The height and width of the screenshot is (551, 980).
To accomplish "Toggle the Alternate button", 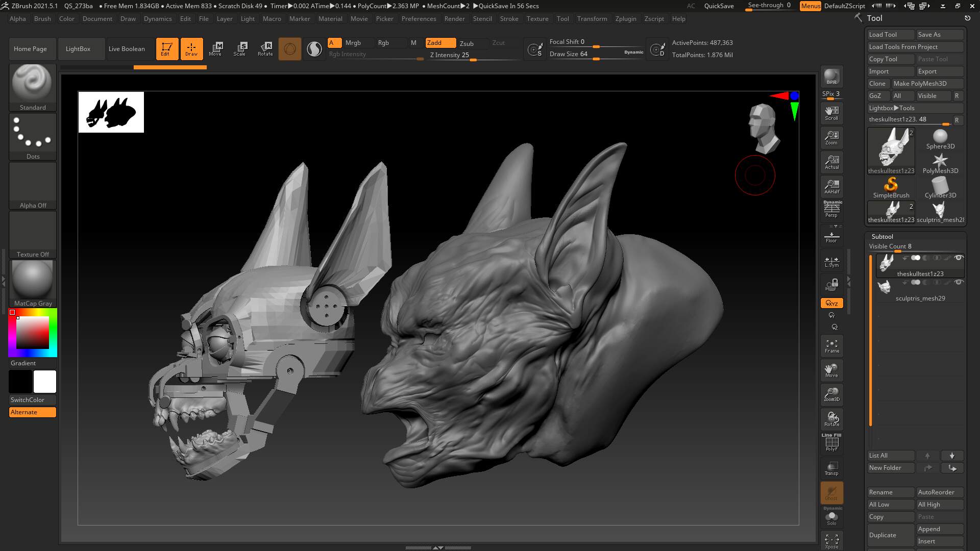I will coord(33,412).
